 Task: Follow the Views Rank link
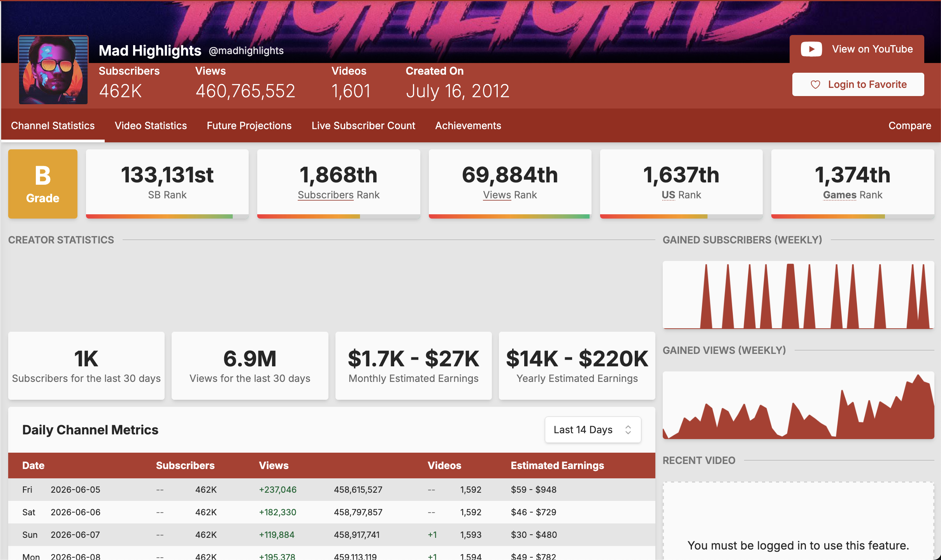pos(497,195)
